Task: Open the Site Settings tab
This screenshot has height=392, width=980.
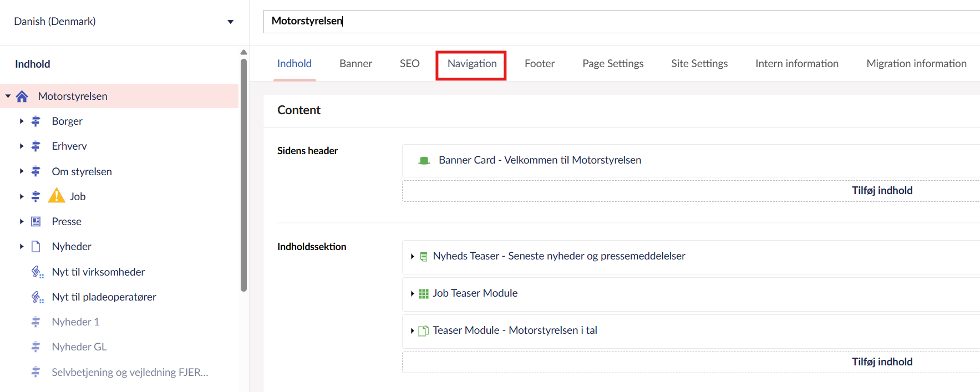Action: coord(699,64)
